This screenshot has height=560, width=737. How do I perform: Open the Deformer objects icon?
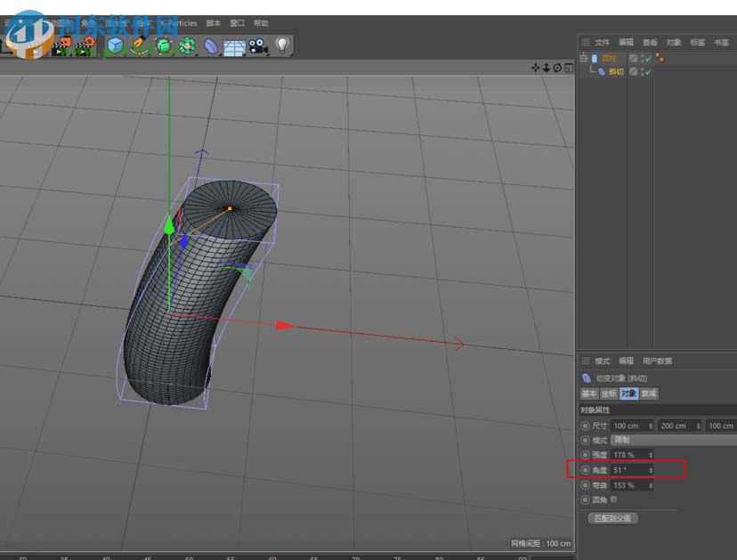click(211, 46)
